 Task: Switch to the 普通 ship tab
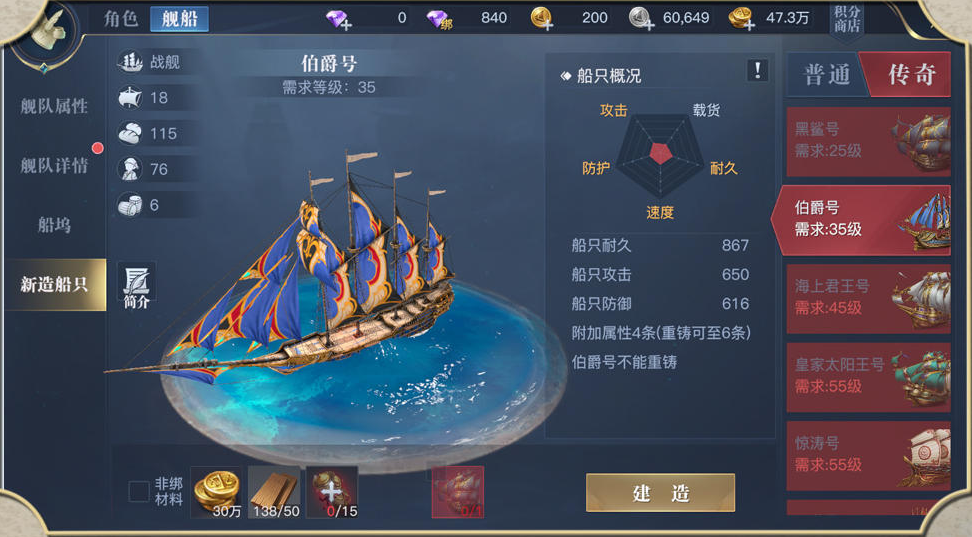pyautogui.click(x=826, y=75)
